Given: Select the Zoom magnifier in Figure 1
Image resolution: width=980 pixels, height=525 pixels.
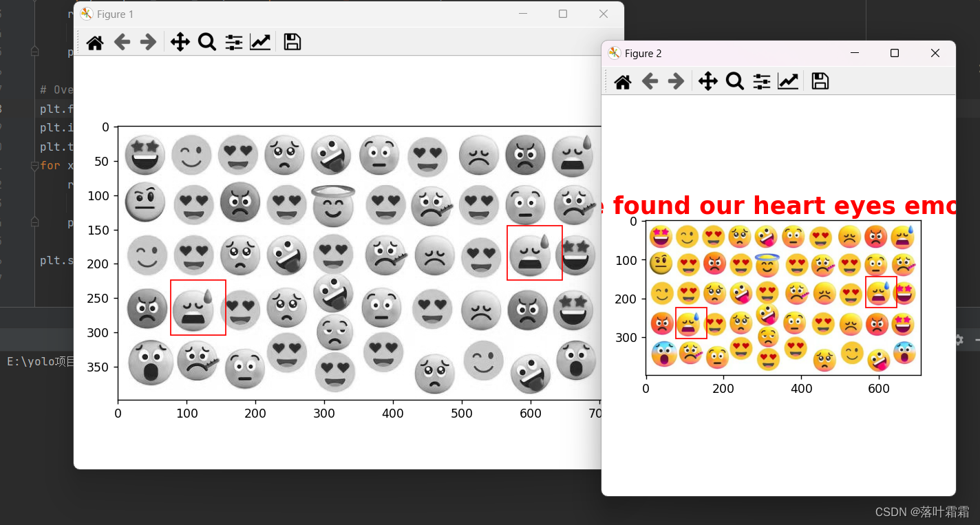Looking at the screenshot, I should tap(206, 43).
